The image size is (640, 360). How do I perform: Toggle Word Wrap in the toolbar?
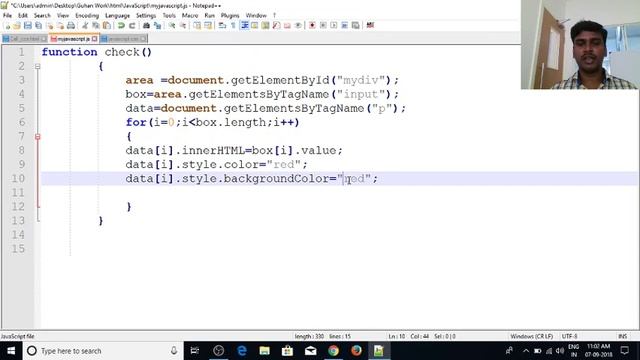pos(222,26)
